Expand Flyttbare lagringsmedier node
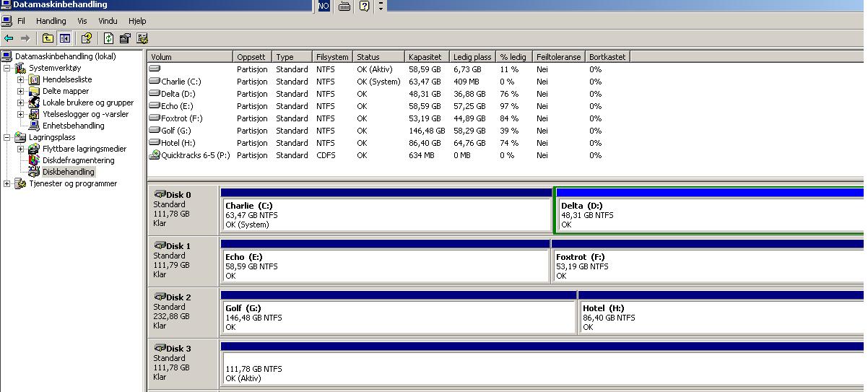The image size is (868, 392). point(20,149)
